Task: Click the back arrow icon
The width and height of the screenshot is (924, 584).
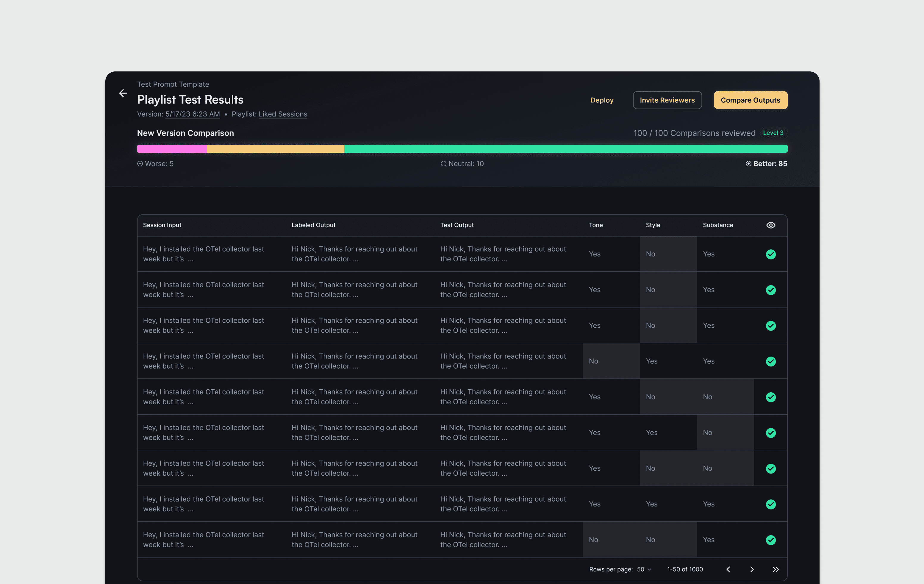Action: coord(123,93)
